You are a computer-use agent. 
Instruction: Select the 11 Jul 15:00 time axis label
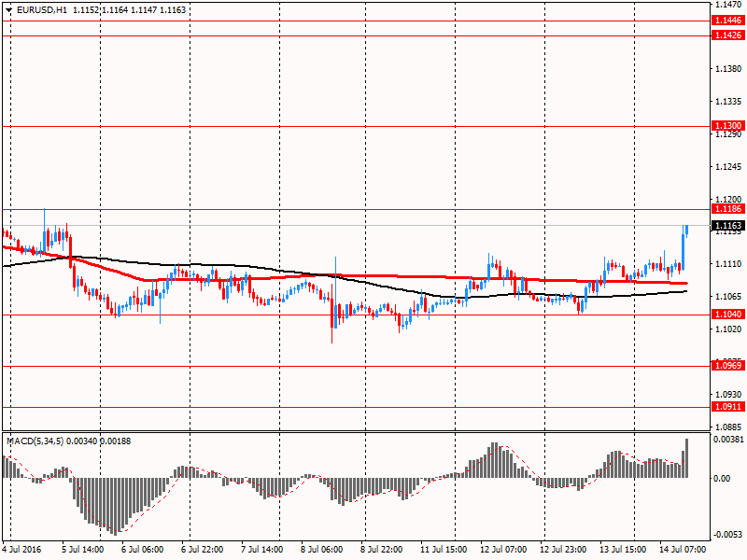click(444, 550)
